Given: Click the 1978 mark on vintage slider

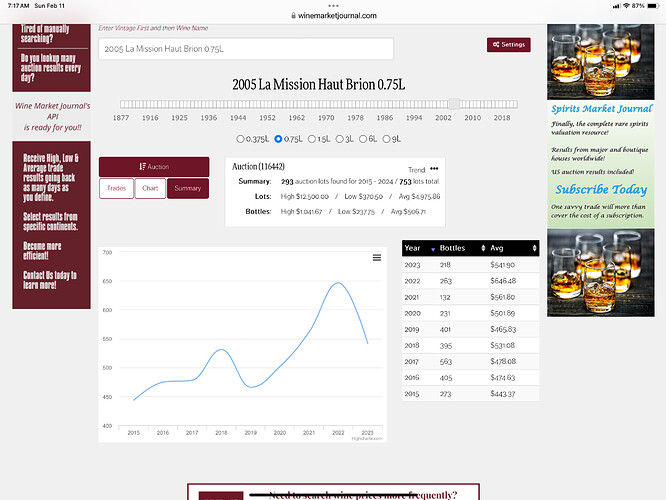Looking at the screenshot, I should pos(355,118).
